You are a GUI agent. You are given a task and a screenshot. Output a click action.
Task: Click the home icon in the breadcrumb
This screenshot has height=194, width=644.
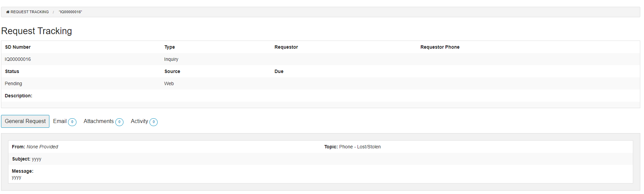point(8,12)
